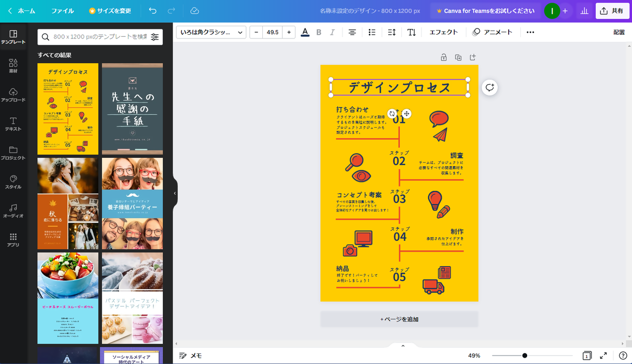Open the サイズを変更 resize menu
Image resolution: width=632 pixels, height=364 pixels.
click(110, 11)
